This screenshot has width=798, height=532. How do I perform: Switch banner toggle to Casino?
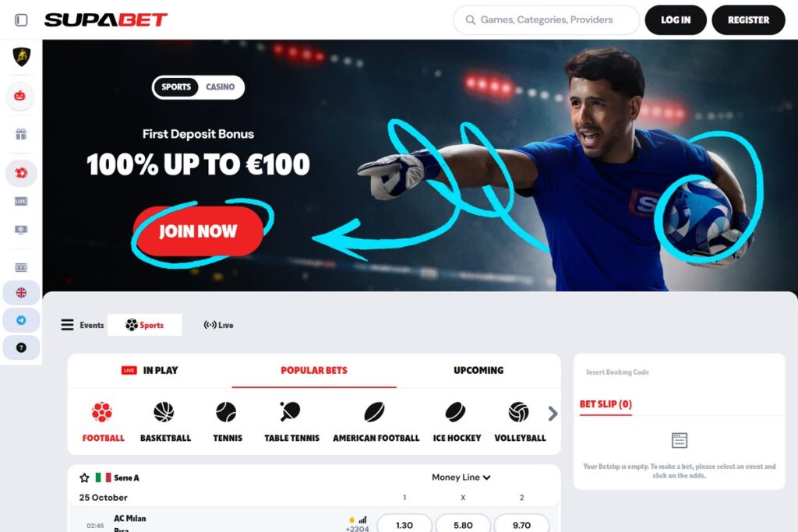[220, 87]
